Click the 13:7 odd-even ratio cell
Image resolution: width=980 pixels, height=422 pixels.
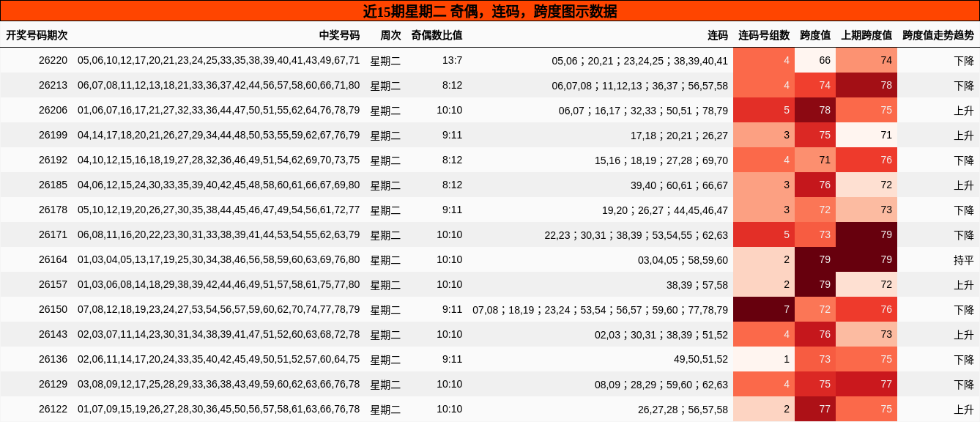[x=452, y=60]
